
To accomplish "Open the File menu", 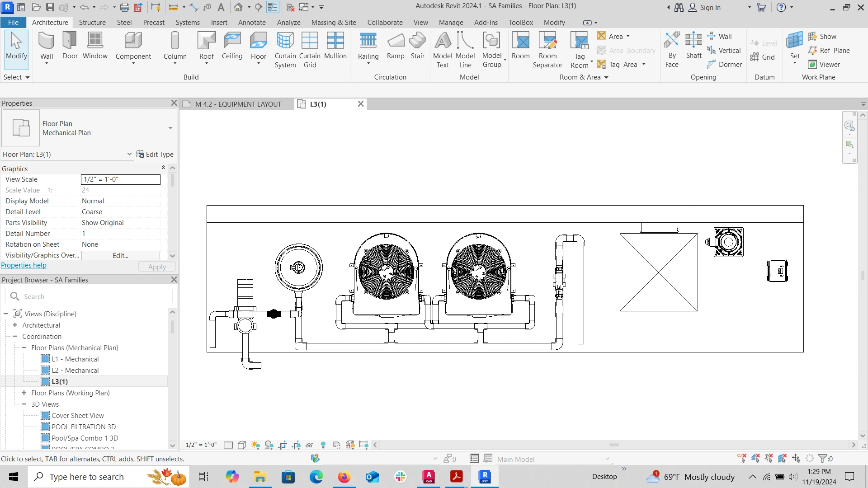I will pos(13,23).
